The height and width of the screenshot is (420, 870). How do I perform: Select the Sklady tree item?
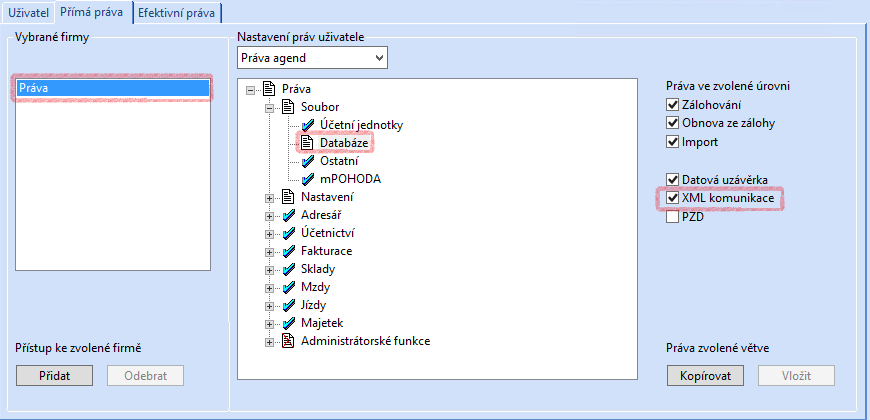tap(318, 269)
